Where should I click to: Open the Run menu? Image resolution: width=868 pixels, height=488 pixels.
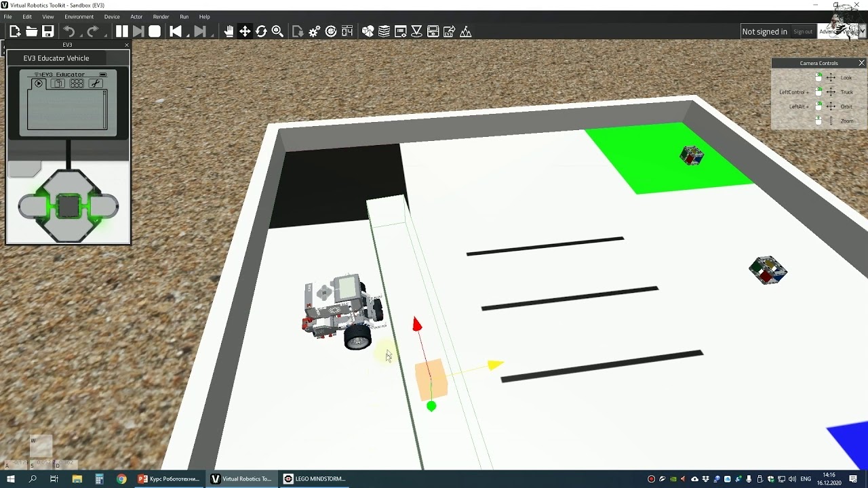pos(184,16)
